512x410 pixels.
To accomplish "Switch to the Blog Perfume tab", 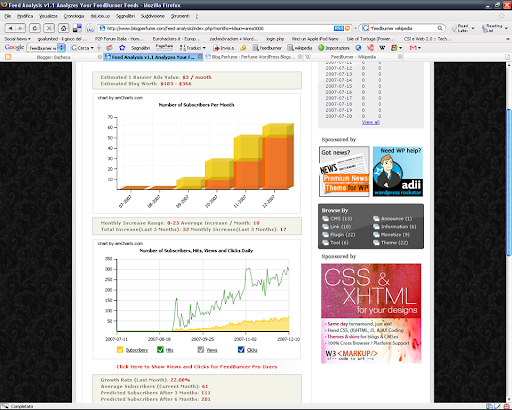I will click(253, 57).
